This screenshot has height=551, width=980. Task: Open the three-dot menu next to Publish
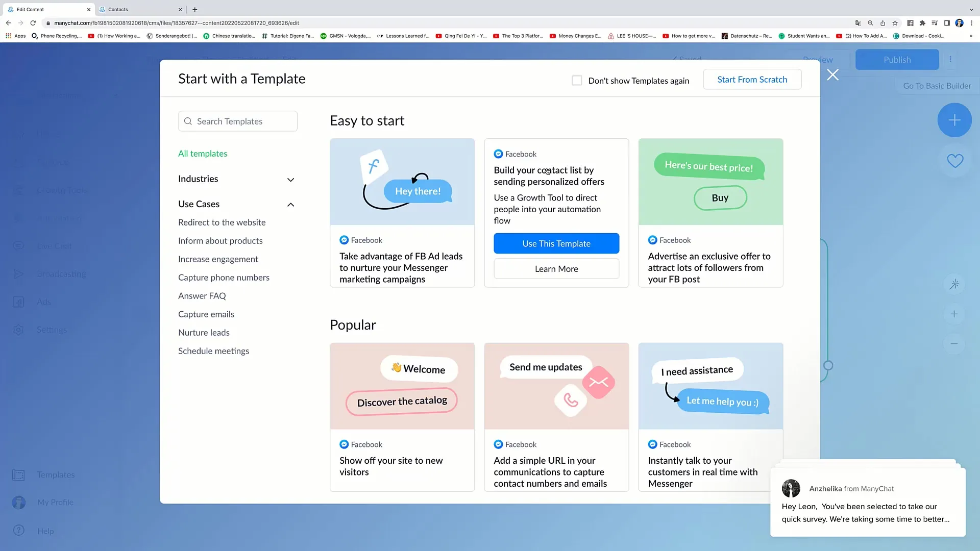tap(950, 59)
